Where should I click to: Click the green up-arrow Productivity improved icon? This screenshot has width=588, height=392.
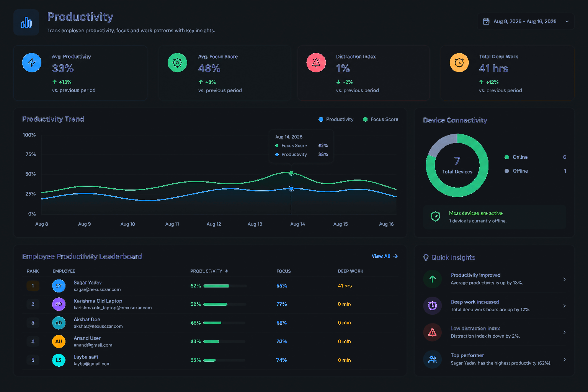click(x=433, y=279)
